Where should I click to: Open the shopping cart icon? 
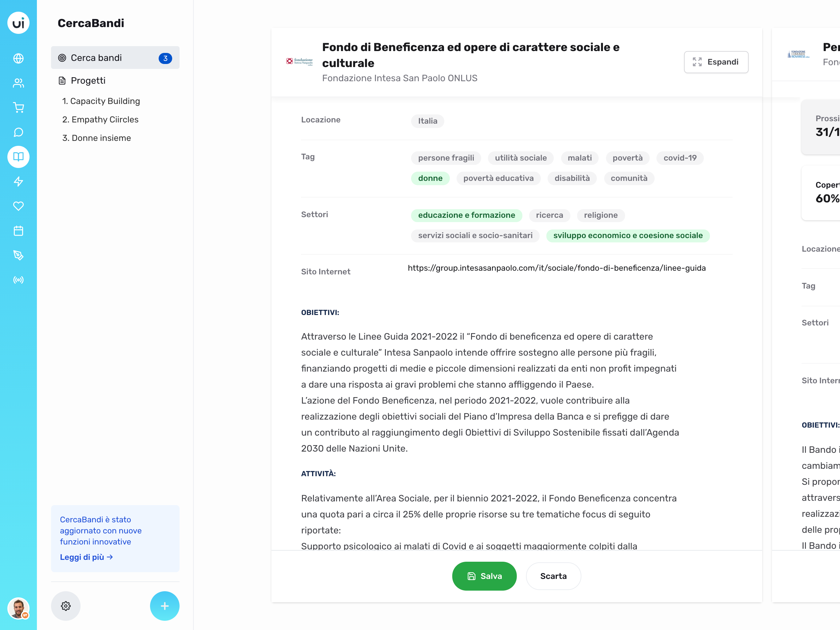point(18,108)
